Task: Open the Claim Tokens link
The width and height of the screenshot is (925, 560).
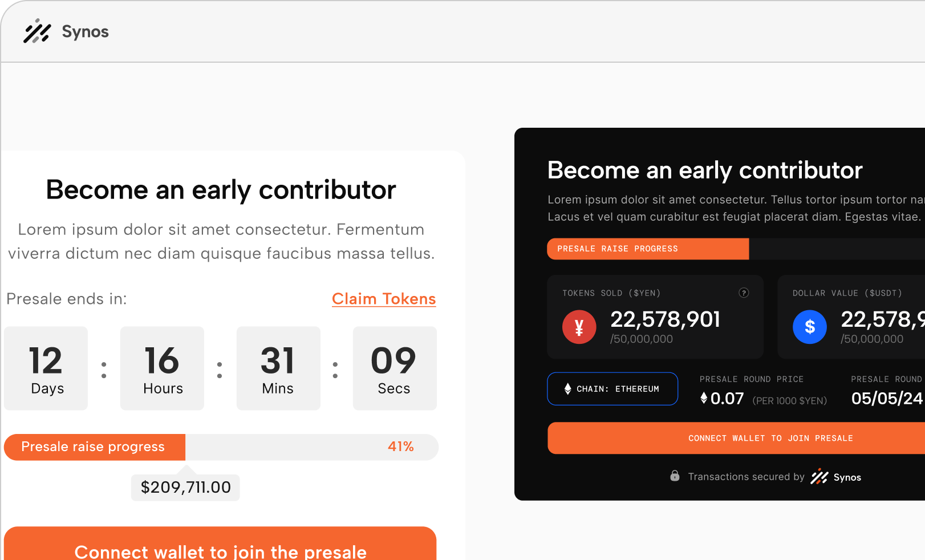Action: tap(384, 299)
